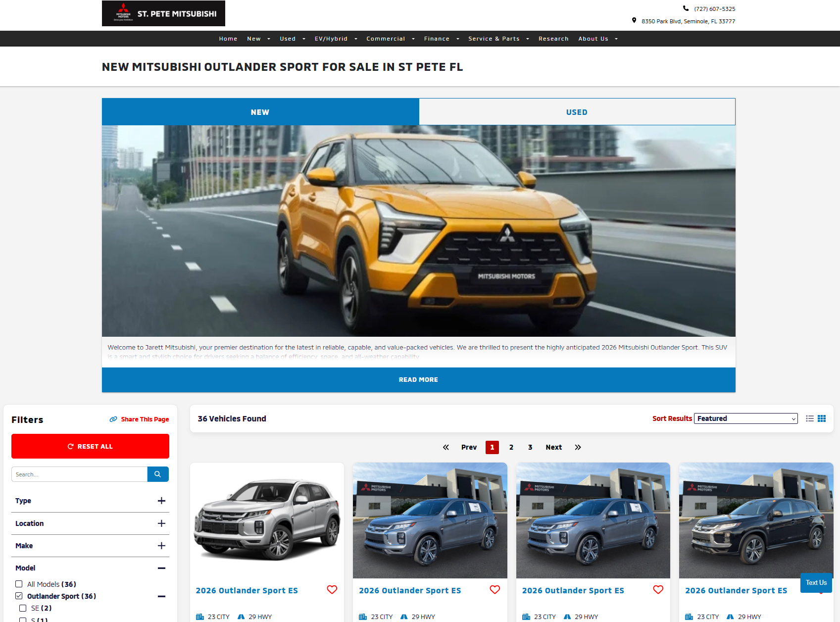Click the magnifying glass search button
The image size is (840, 622).
coord(158,474)
